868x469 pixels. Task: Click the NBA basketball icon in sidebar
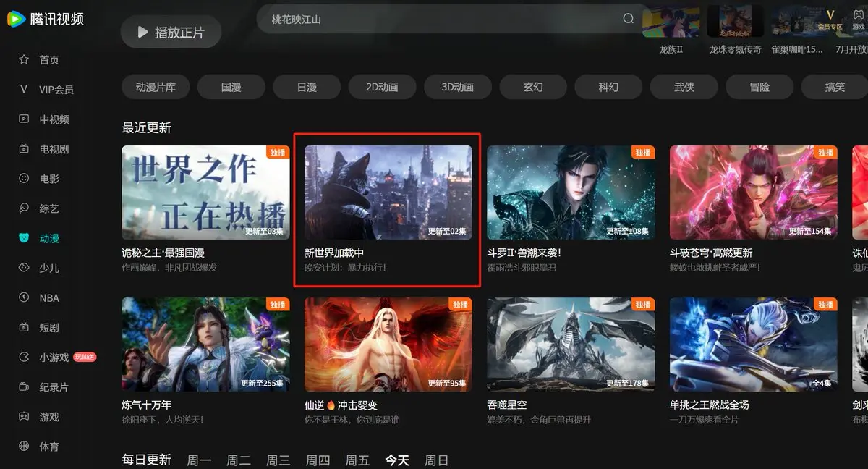[24, 297]
